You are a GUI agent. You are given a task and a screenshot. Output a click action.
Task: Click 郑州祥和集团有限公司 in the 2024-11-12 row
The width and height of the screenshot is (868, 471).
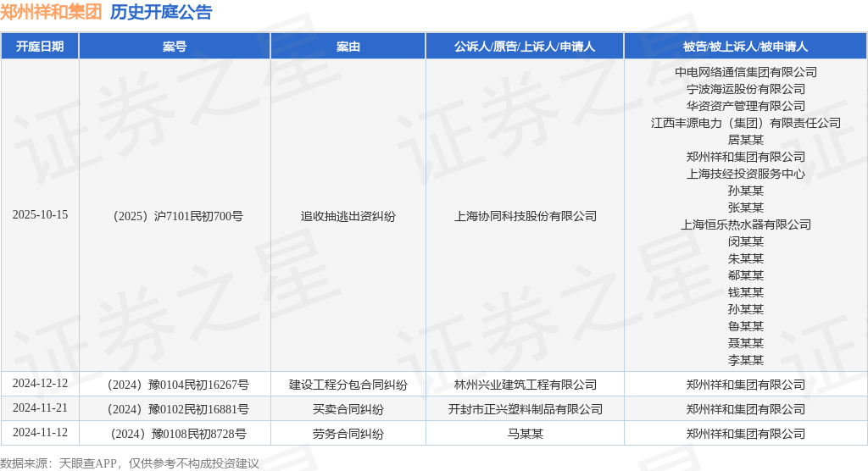[x=746, y=434]
